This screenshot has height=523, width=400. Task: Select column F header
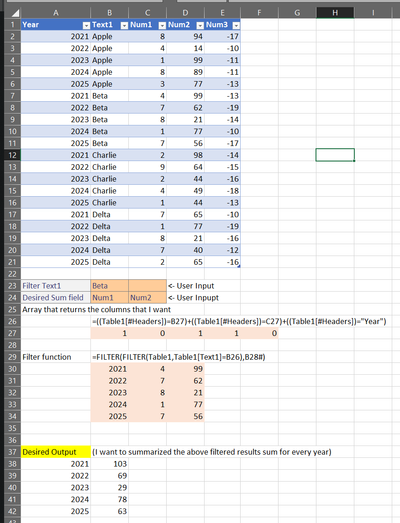click(259, 13)
